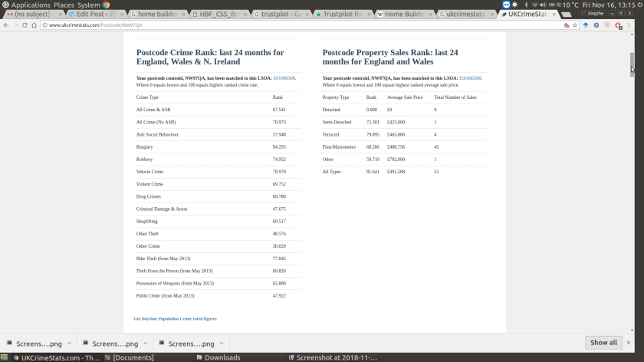Screen dimensions: 644x362
Task: Go back using browser back arrow
Action: (6, 25)
